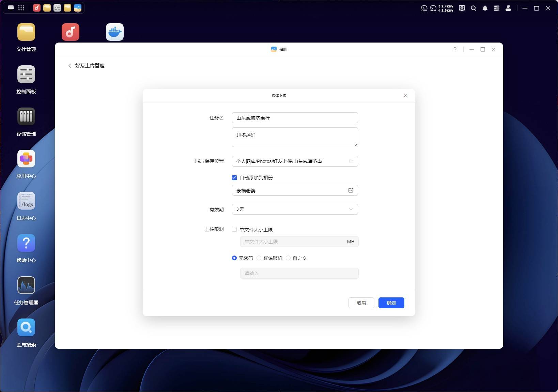Go back to 好友上传管理 list

coord(69,66)
